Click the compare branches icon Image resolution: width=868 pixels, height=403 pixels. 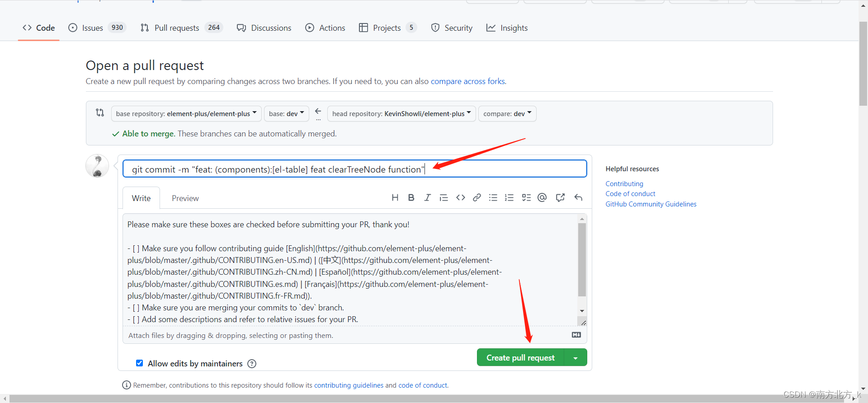(100, 112)
